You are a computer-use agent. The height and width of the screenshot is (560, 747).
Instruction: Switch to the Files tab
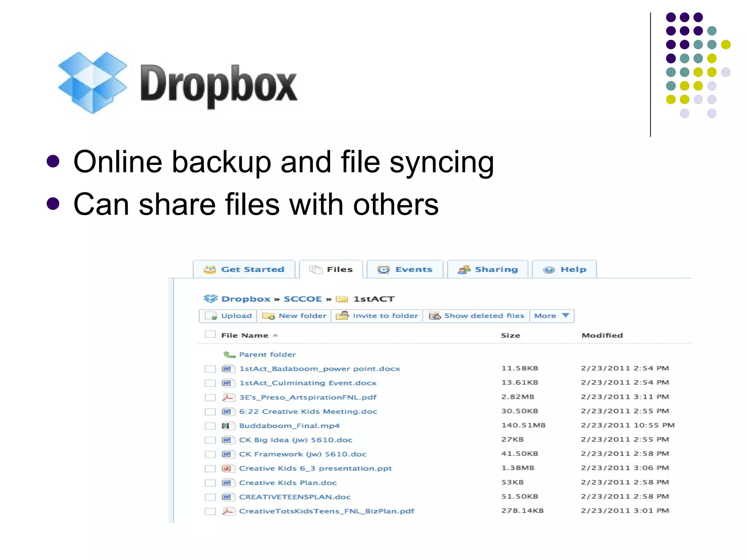click(x=331, y=269)
